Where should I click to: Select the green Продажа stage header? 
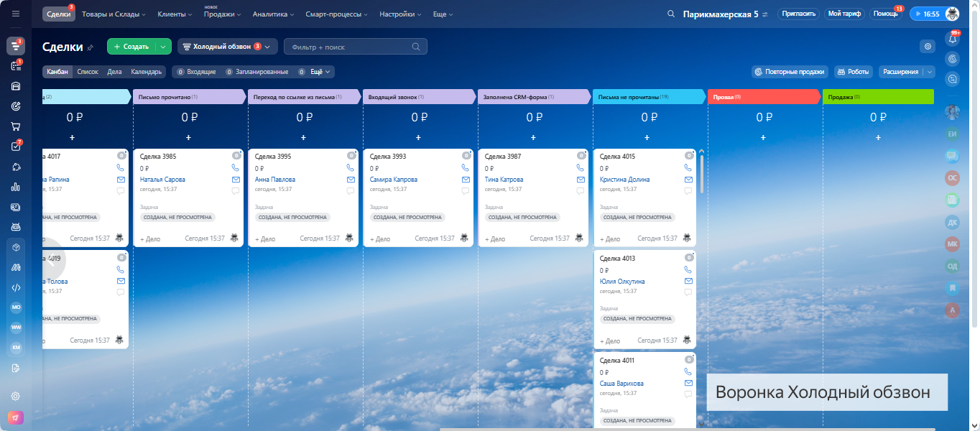point(878,96)
